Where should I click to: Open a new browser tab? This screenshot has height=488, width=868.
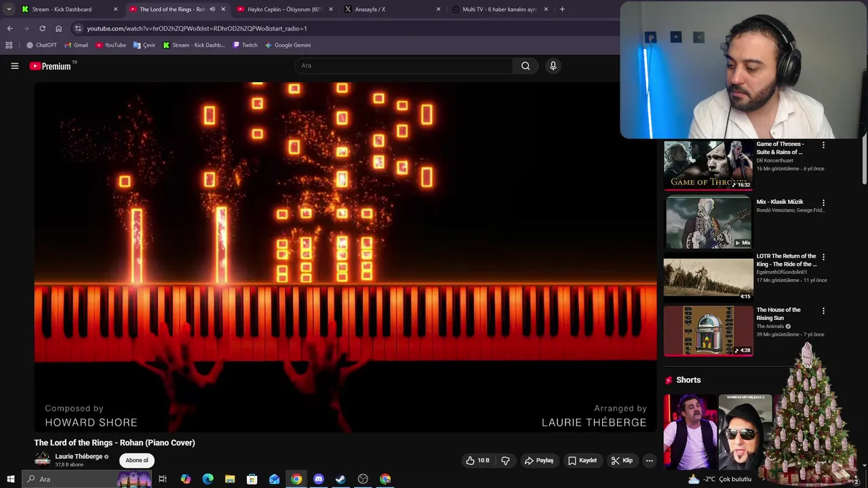[562, 9]
